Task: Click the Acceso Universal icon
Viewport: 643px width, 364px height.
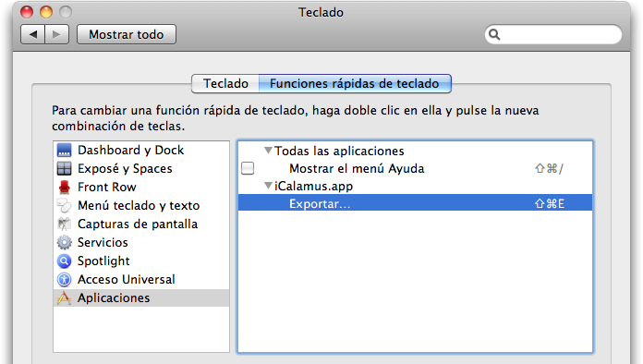Action: tap(65, 279)
